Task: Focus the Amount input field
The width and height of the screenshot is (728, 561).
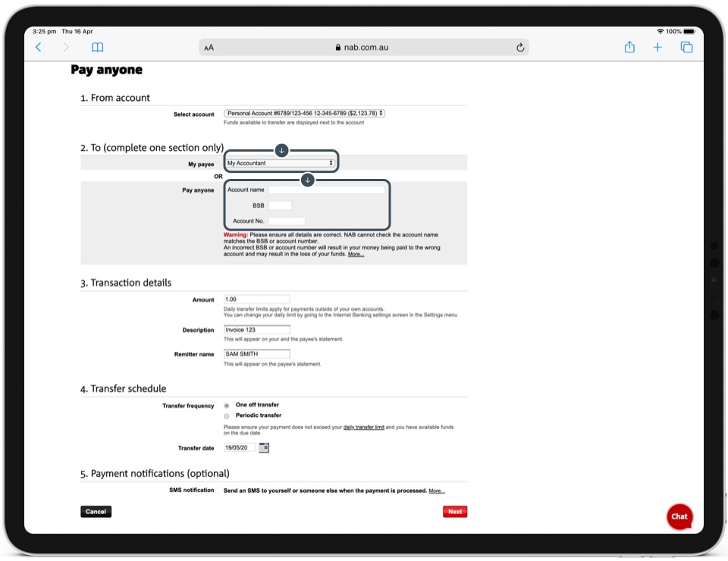Action: point(257,299)
